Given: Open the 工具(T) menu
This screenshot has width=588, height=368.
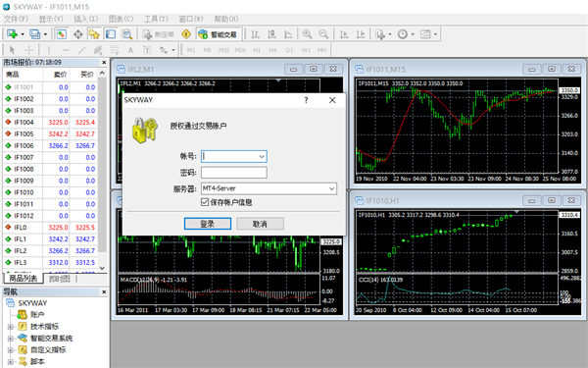Looking at the screenshot, I should [x=156, y=19].
